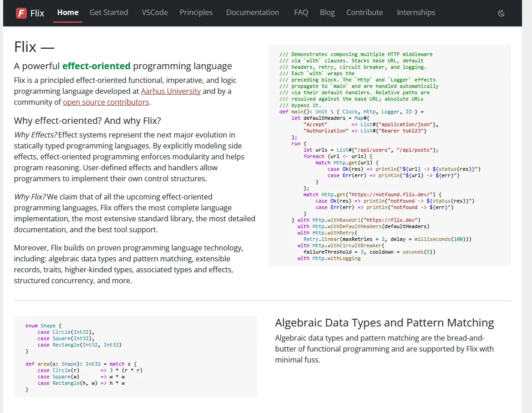Click the italic 'Why Flix?' text
The width and height of the screenshot is (532, 413).
point(30,197)
